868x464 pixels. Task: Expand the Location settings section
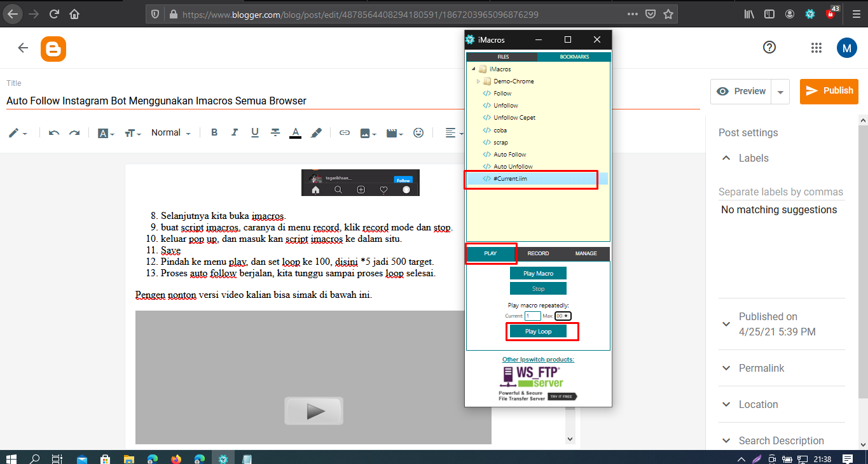click(x=726, y=404)
